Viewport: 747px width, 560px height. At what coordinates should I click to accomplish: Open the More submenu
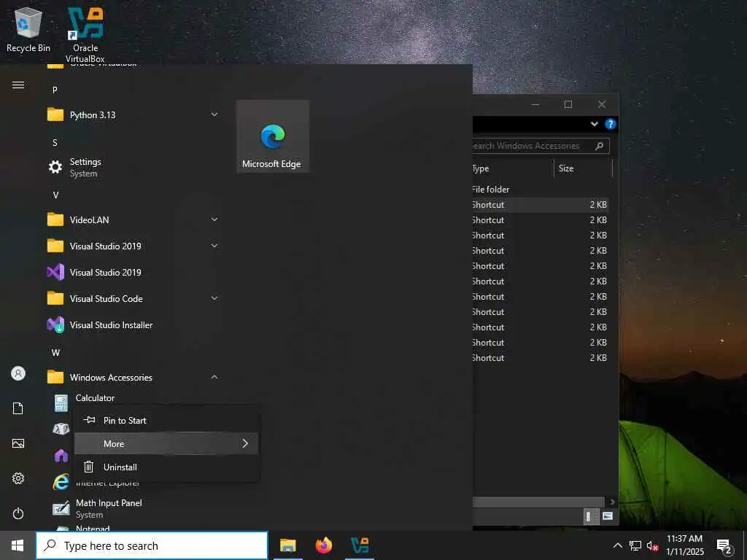click(x=167, y=444)
